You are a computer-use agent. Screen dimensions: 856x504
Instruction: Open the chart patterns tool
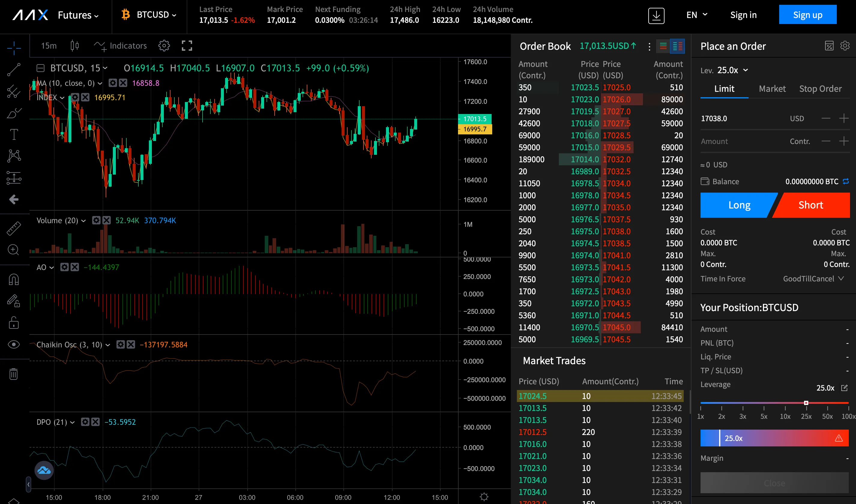click(x=14, y=156)
